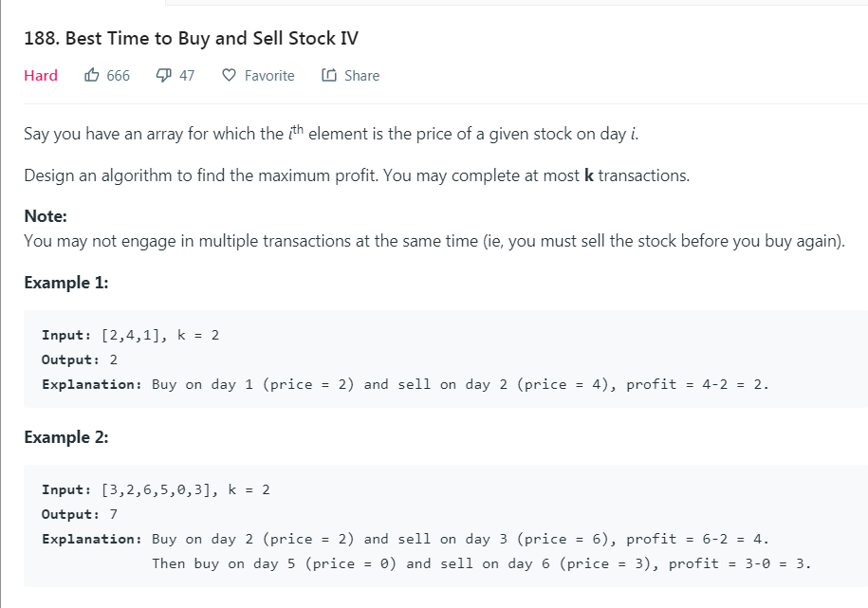The image size is (868, 608).
Task: Click the Hard difficulty label
Action: (41, 76)
